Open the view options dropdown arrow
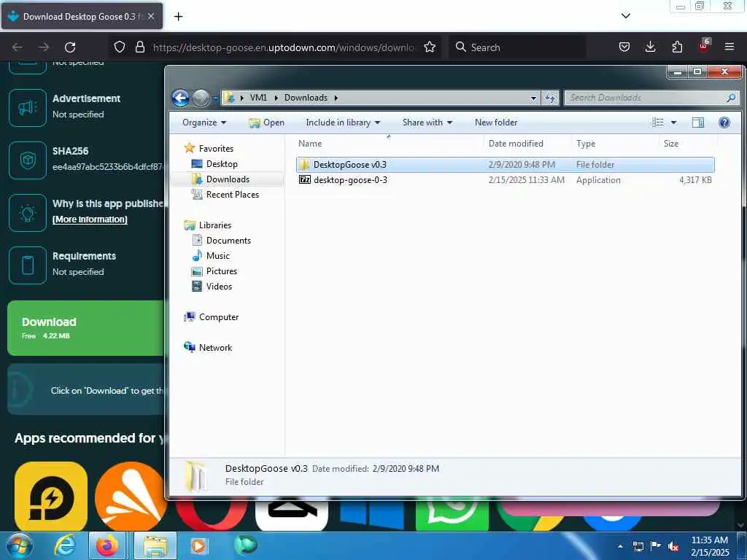 [x=673, y=122]
